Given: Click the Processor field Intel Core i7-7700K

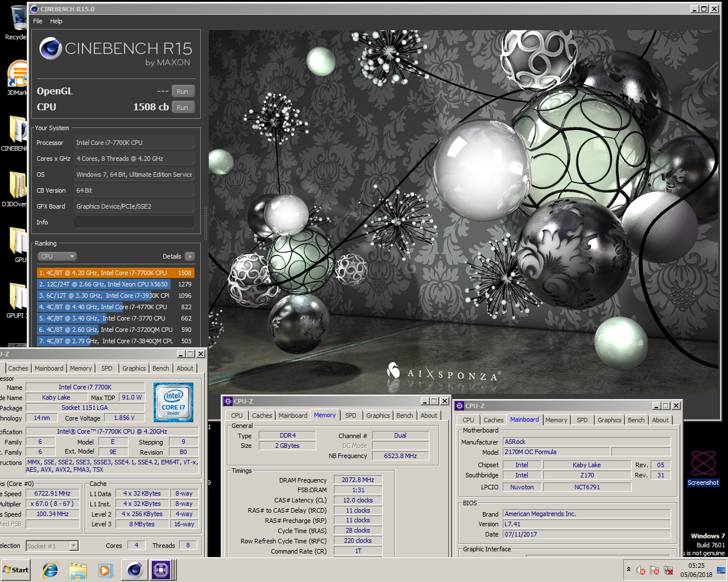Looking at the screenshot, I should pos(134,143).
